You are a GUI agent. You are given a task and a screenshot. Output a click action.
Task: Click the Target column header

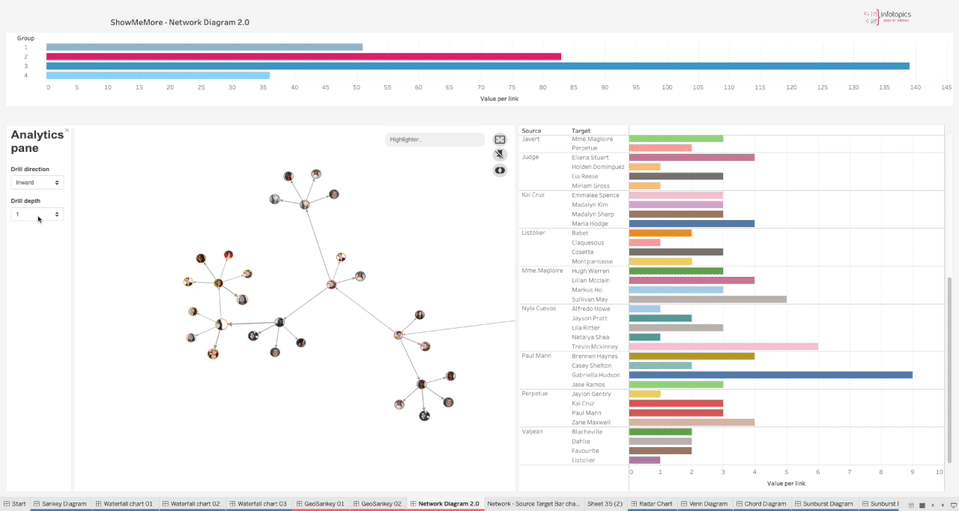pos(581,131)
